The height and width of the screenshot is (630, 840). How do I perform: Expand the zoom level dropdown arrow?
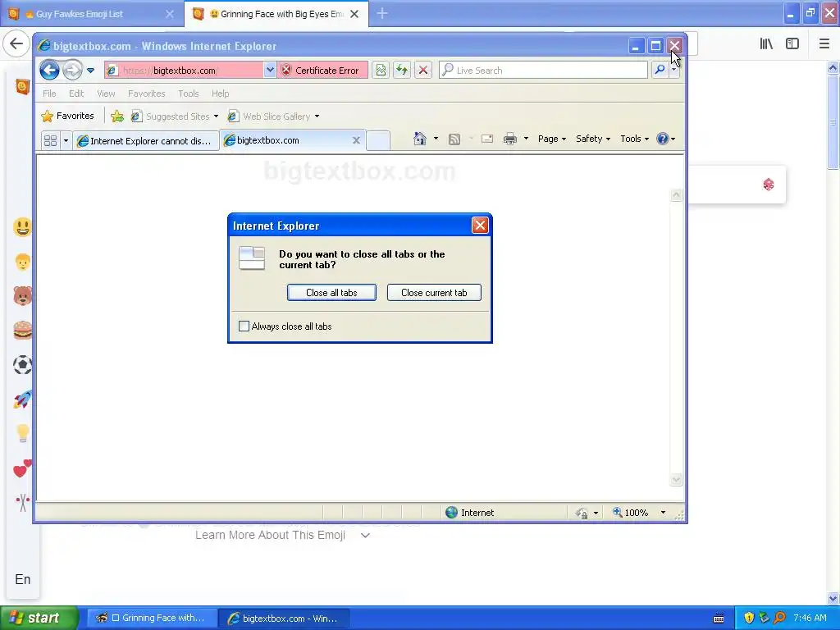pos(663,513)
